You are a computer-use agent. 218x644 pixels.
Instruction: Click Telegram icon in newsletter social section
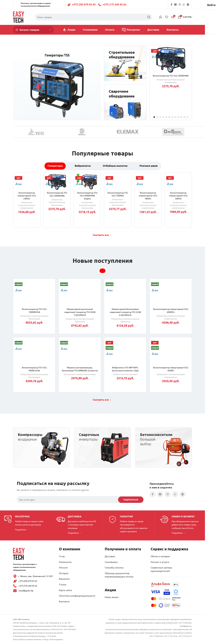182,494
